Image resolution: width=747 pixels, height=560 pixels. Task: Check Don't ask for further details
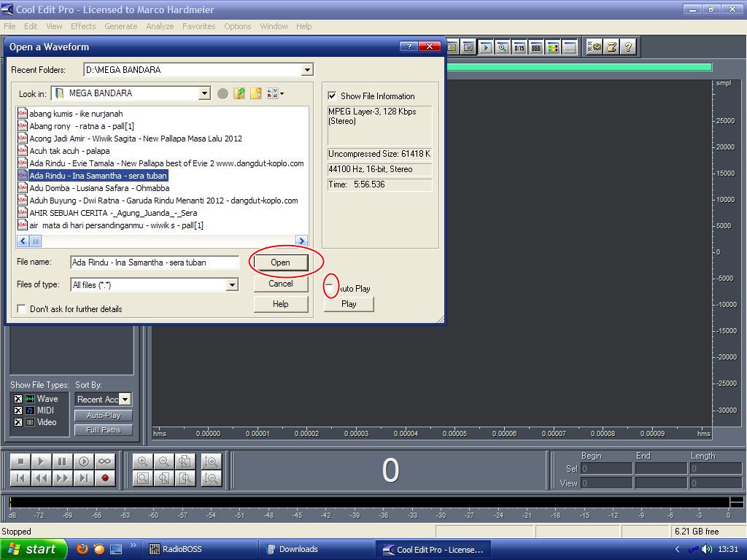(21, 308)
